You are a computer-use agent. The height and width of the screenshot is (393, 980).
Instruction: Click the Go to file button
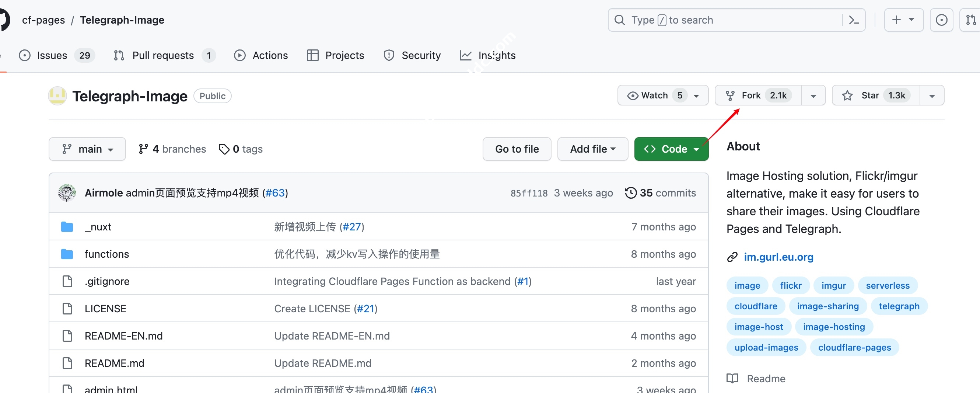(x=517, y=149)
